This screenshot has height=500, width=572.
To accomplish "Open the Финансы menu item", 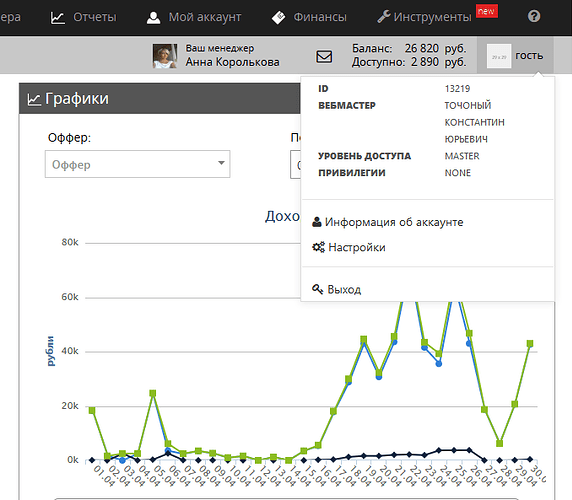I will click(x=320, y=17).
